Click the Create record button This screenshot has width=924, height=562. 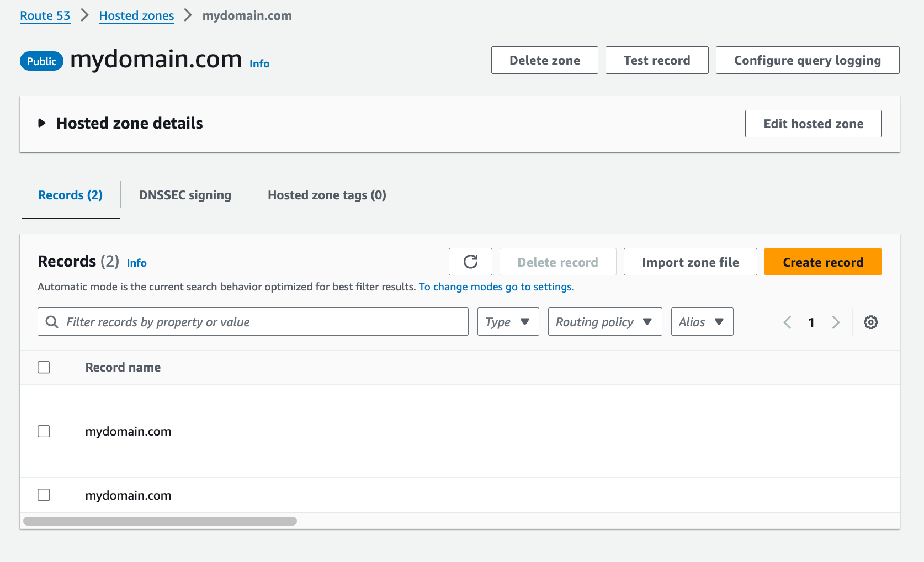pos(822,262)
